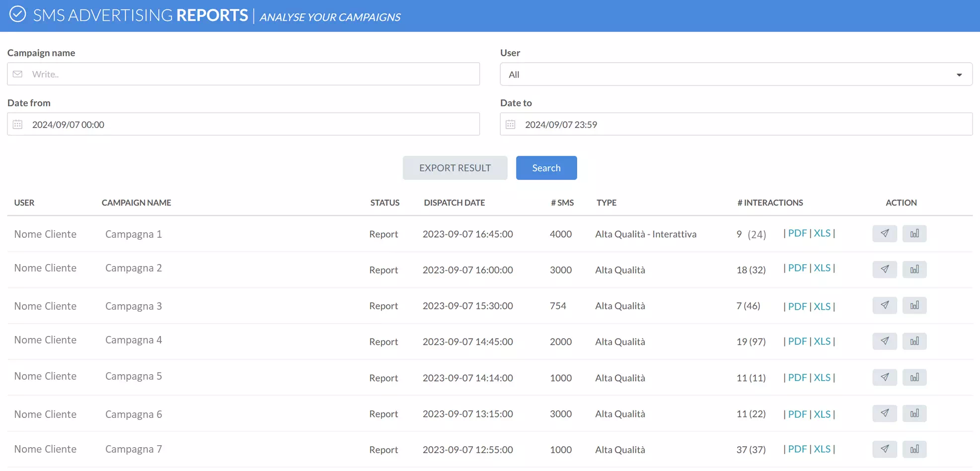The height and width of the screenshot is (471, 980).
Task: Download XLS report for Campagna 6
Action: point(822,414)
